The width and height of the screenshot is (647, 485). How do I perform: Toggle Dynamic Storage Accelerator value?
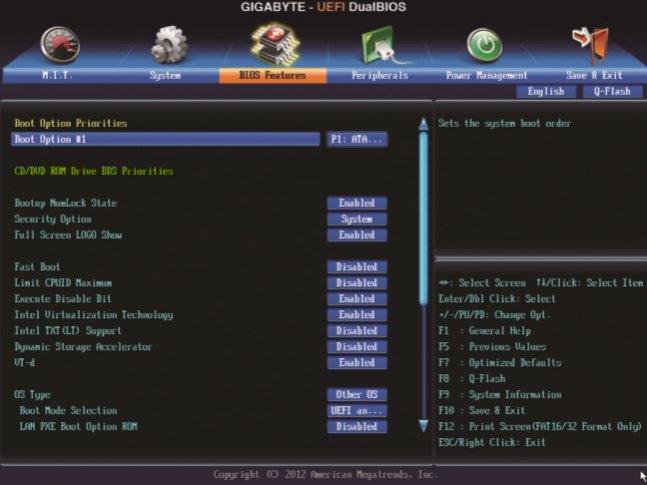pos(357,347)
